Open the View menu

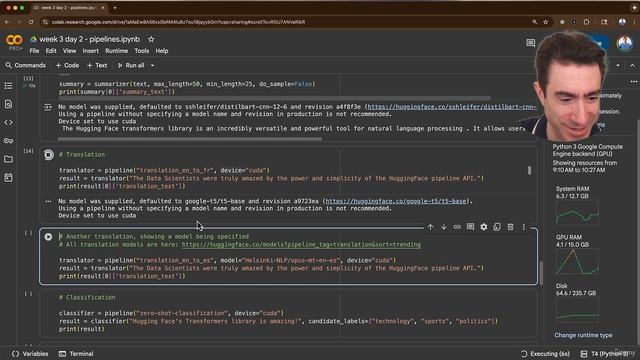pos(69,51)
